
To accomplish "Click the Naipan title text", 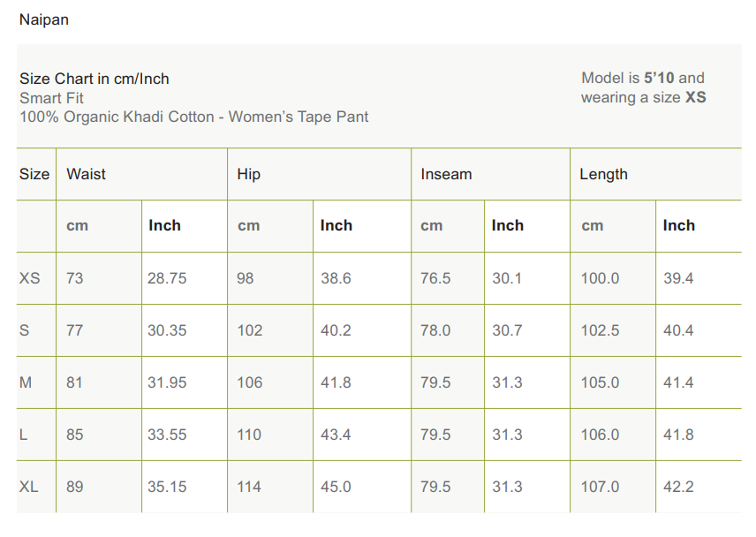I will 44,19.
